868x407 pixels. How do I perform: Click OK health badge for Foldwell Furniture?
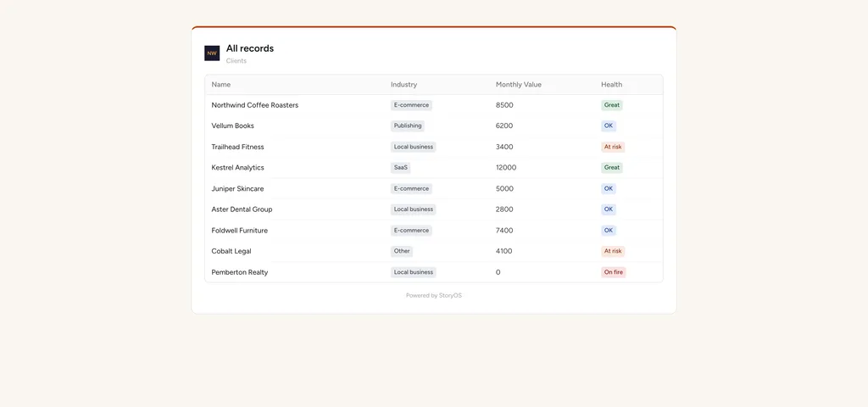[x=609, y=231]
